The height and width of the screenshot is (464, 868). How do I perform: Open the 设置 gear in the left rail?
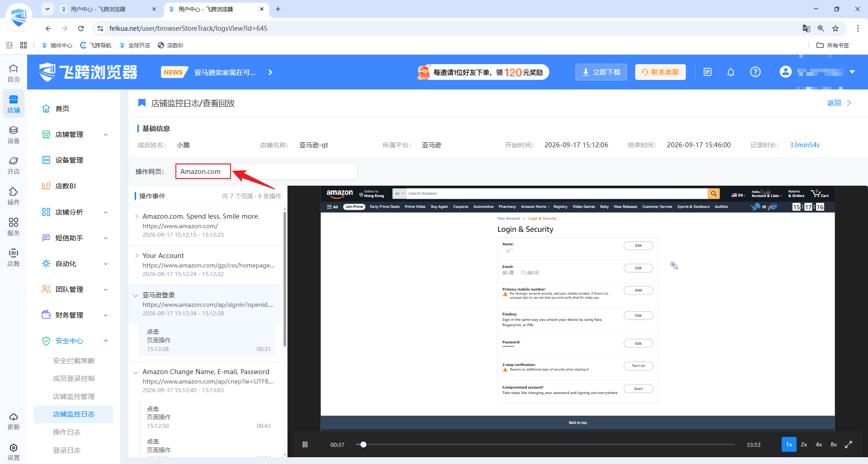coord(14,452)
